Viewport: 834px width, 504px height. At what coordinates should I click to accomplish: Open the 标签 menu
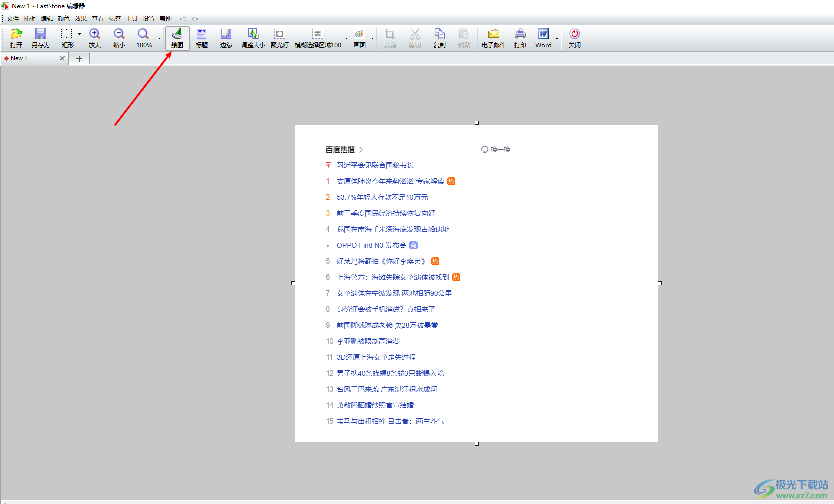(115, 19)
